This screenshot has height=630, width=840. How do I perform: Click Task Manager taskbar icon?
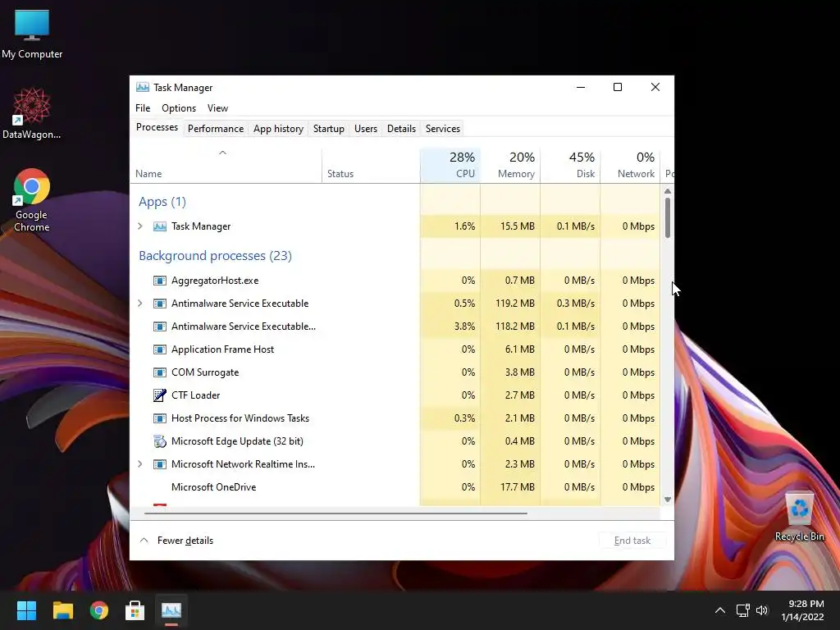click(171, 610)
